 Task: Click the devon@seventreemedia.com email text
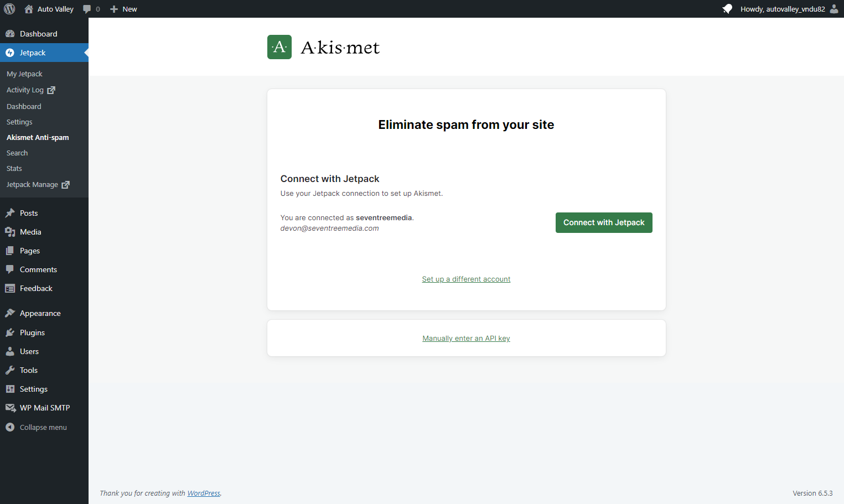(x=329, y=228)
